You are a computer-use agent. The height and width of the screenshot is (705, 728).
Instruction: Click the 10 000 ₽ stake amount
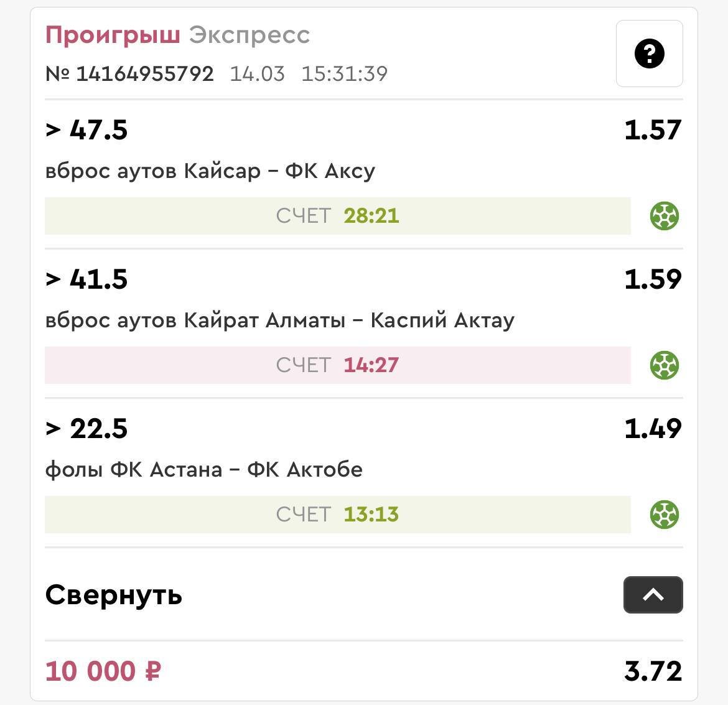[x=103, y=671]
